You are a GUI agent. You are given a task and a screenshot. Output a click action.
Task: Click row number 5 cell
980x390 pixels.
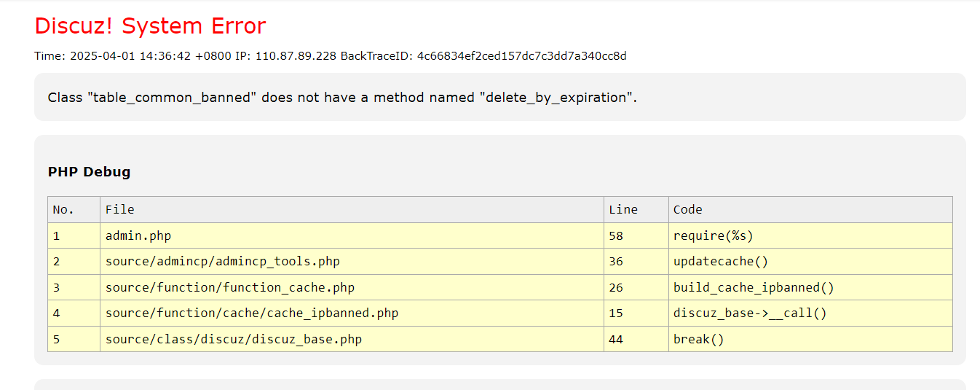click(x=74, y=339)
